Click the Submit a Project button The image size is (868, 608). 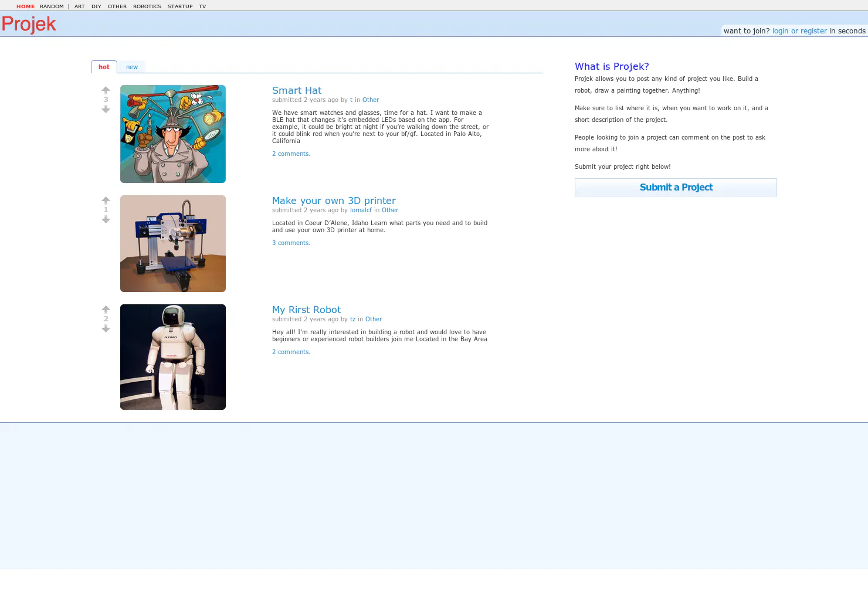pos(676,187)
